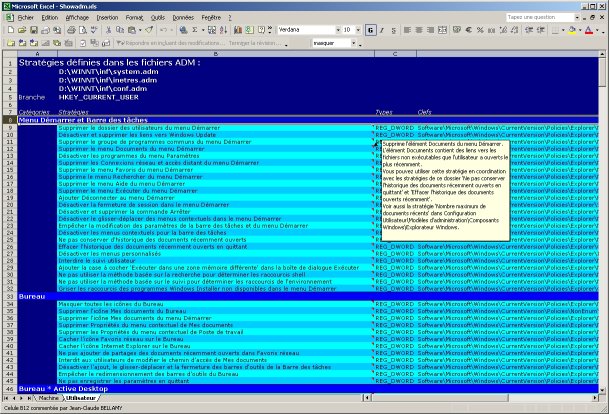The width and height of the screenshot is (609, 414).
Task: Open the fill color palette arrow
Action: 580,30
